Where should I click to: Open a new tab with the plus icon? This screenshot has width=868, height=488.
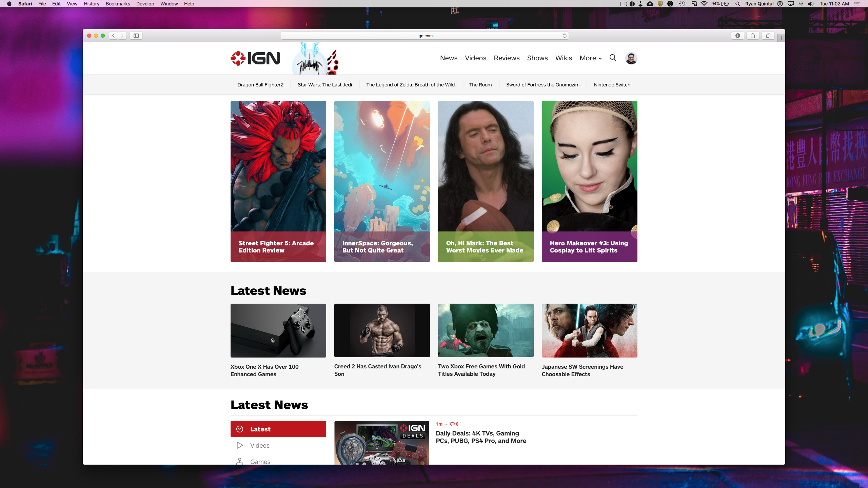780,38
